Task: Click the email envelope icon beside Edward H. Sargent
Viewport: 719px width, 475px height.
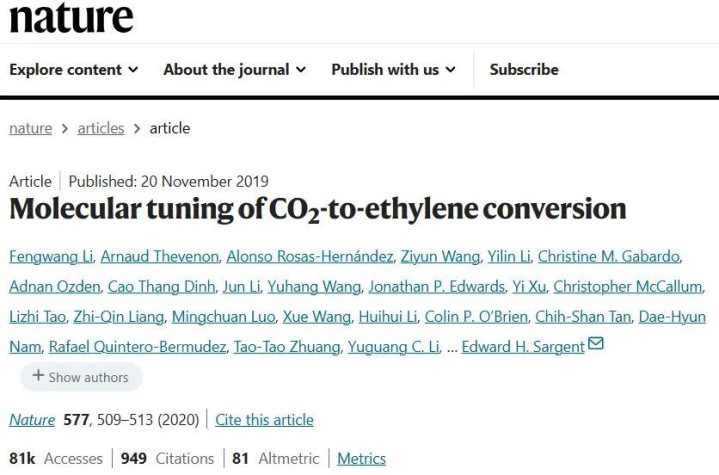Action: [x=596, y=345]
